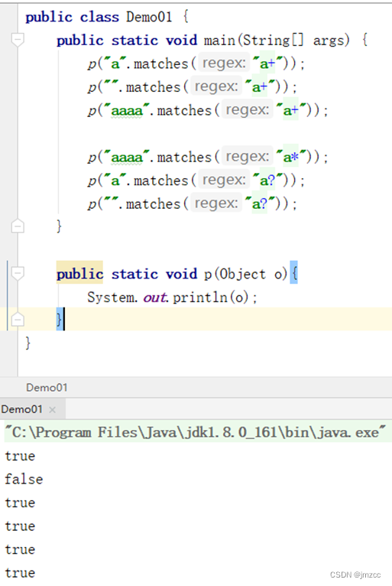The height and width of the screenshot is (586, 392).
Task: Click the regex hint on first matches call
Action: pos(224,63)
